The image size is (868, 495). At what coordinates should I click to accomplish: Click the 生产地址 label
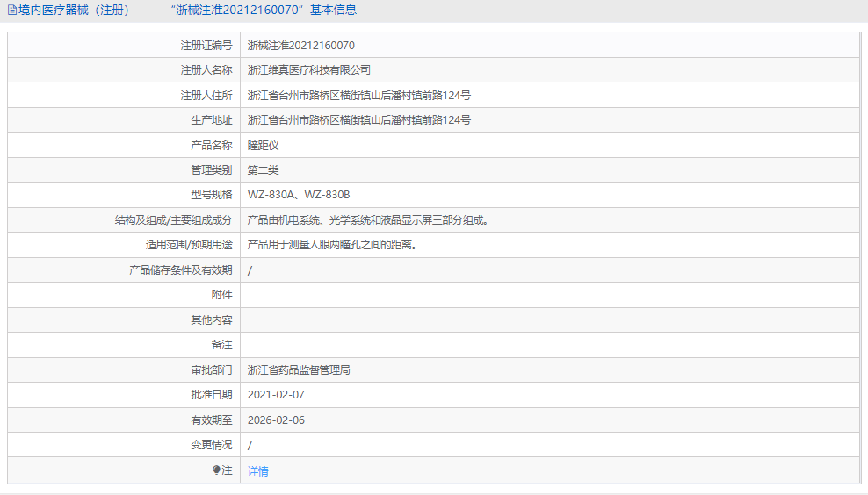(x=212, y=120)
